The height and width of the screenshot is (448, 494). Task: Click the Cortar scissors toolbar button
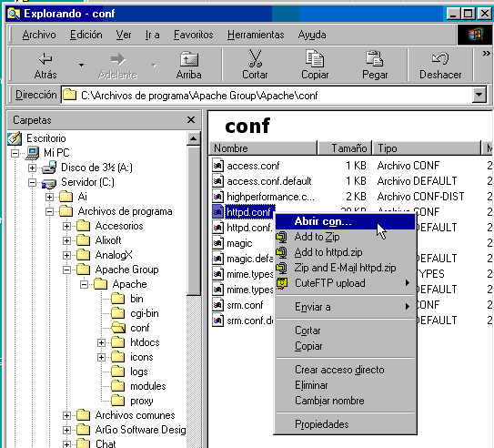tap(255, 66)
